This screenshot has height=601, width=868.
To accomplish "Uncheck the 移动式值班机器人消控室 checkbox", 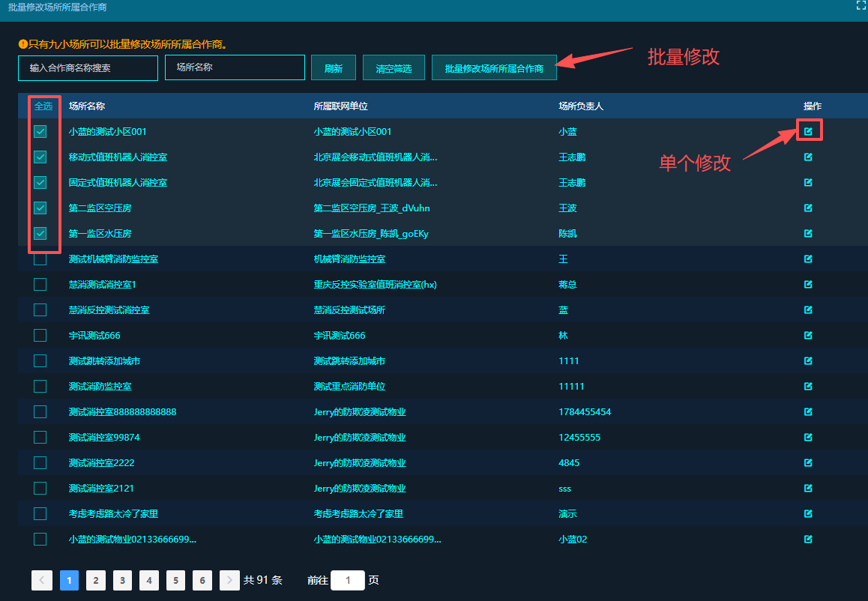I will (x=40, y=157).
